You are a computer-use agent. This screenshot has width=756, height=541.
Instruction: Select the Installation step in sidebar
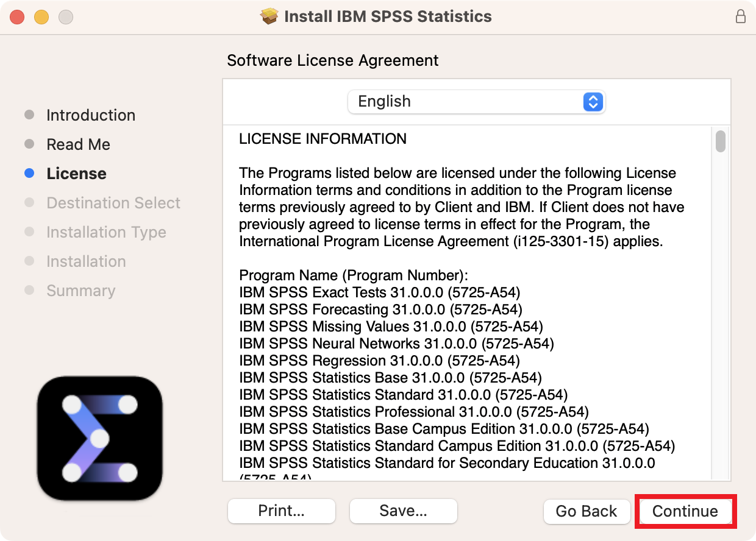click(87, 261)
